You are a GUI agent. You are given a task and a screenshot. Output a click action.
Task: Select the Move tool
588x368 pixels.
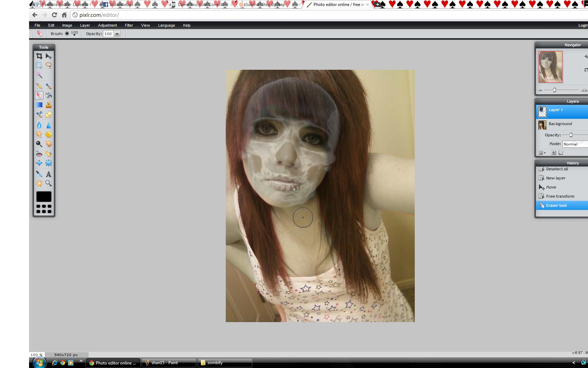click(x=49, y=56)
